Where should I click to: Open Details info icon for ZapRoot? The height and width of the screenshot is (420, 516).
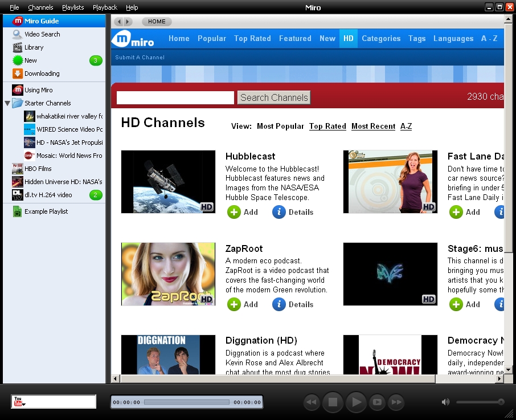279,304
